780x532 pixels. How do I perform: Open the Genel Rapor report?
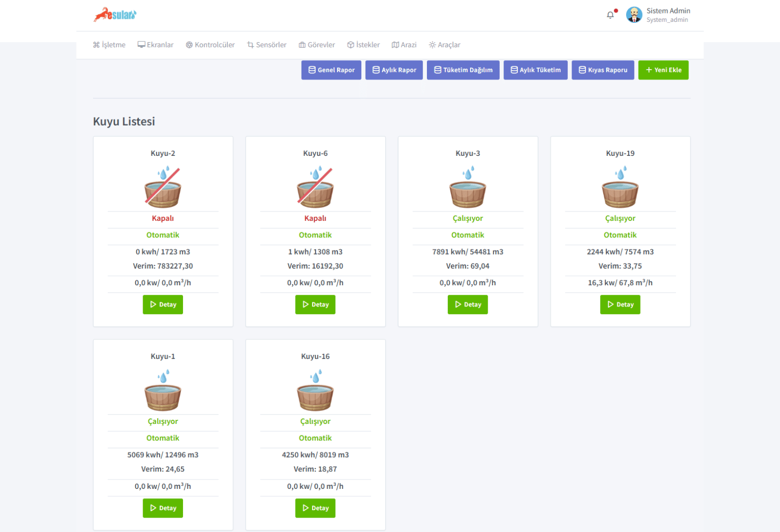tap(331, 70)
